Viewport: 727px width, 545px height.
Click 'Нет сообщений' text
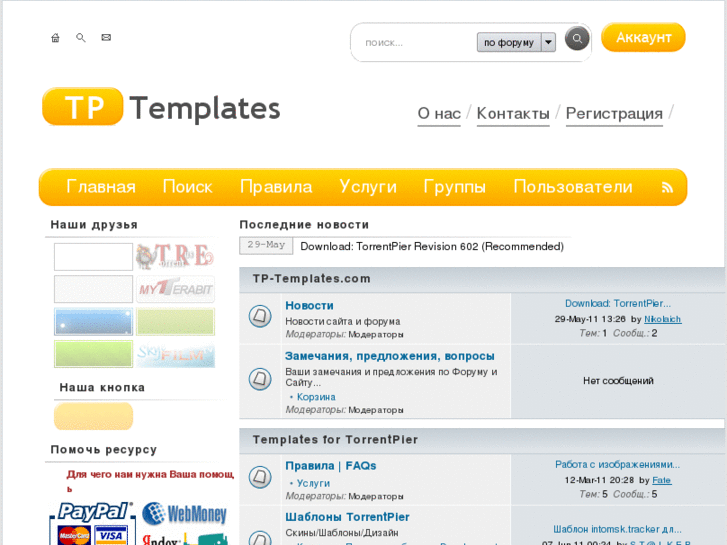click(x=618, y=381)
